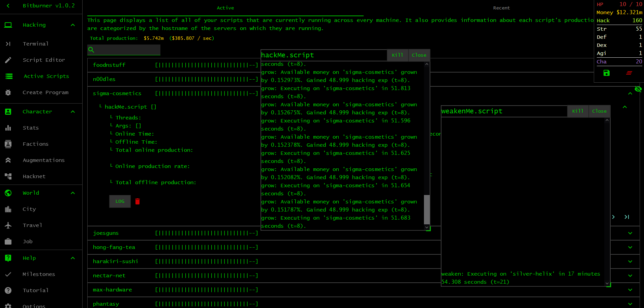Viewport: 644px width, 308px height.
Task: Click the Job briefcase icon
Action: [x=8, y=242]
